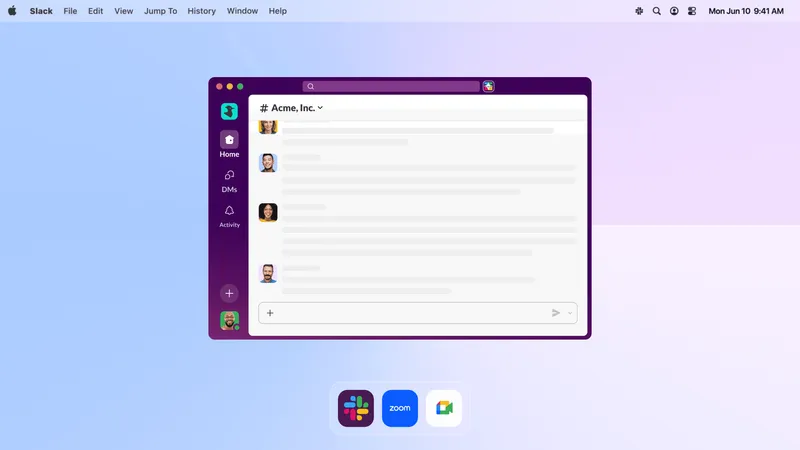
Task: Open your profile avatar in sidebar
Action: [230, 321]
